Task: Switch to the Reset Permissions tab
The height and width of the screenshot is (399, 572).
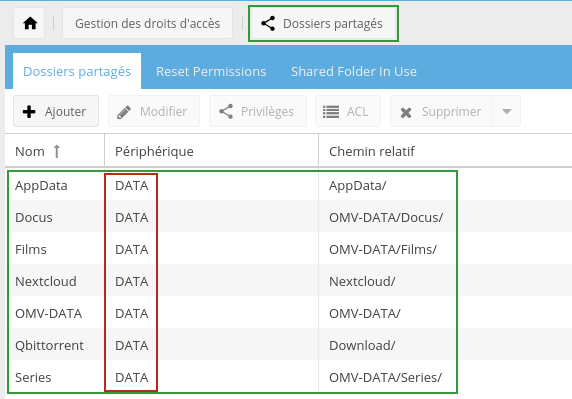Action: 211,71
